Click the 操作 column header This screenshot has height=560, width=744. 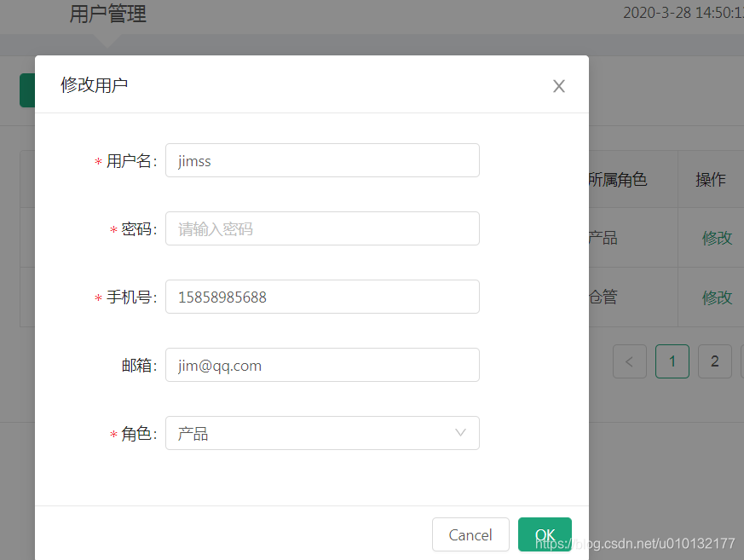(710, 179)
